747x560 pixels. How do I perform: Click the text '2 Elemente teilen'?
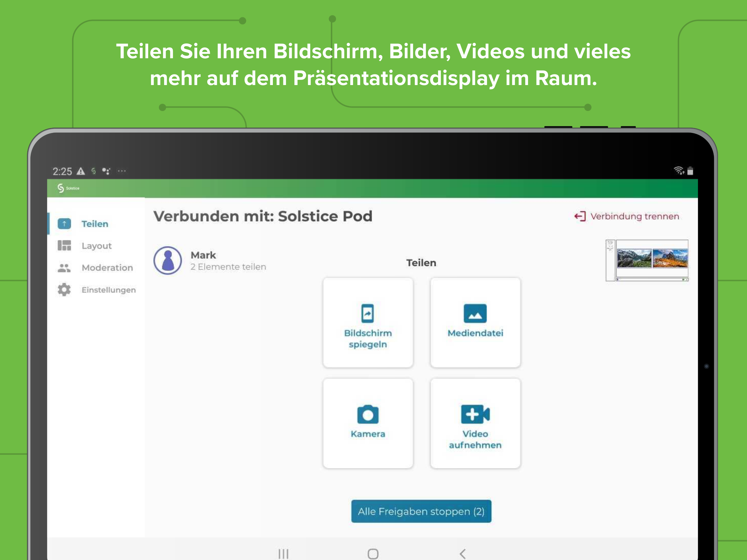[x=228, y=267]
